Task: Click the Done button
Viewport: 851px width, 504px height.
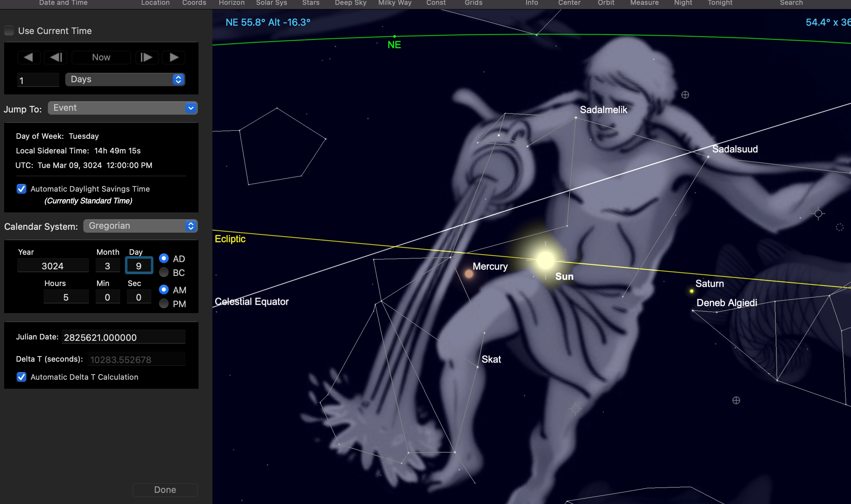Action: pyautogui.click(x=165, y=489)
